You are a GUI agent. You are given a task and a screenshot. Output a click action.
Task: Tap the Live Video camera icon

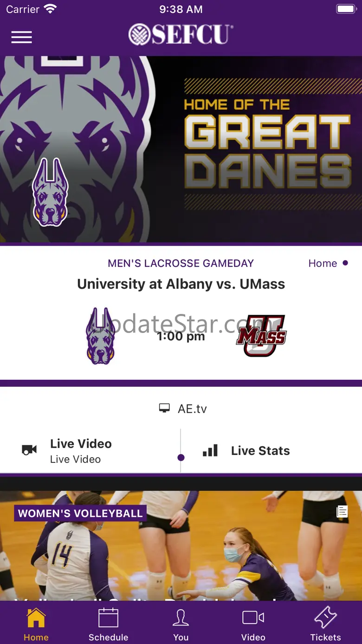point(29,450)
